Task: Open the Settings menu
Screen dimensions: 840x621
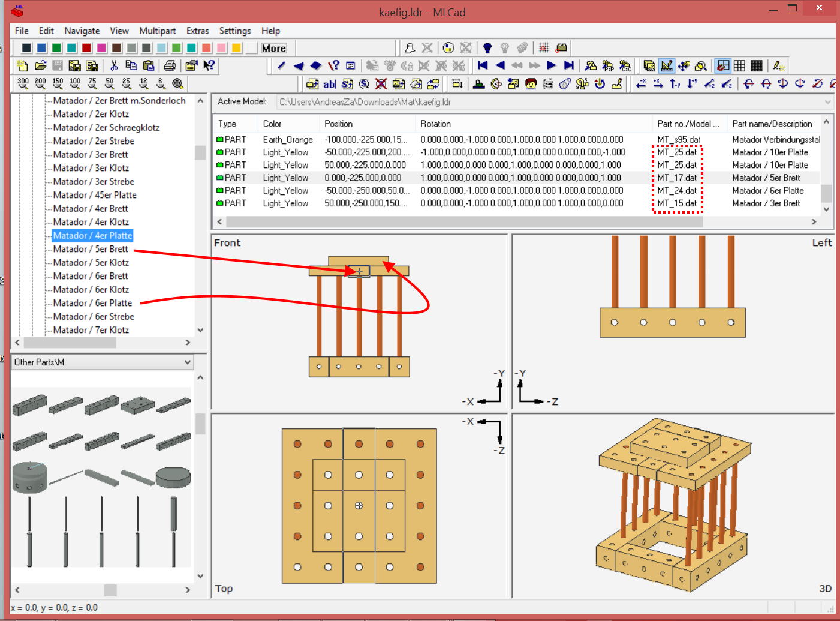Action: click(x=235, y=31)
